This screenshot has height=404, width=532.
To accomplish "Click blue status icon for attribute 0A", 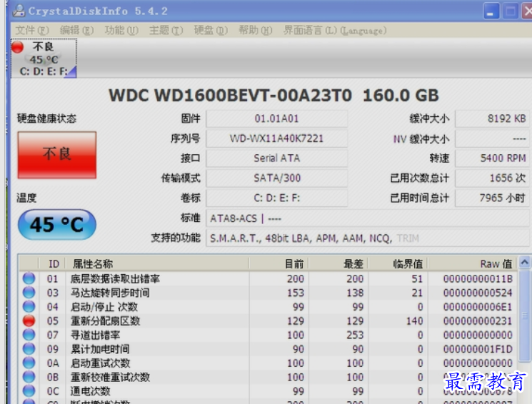I will pyautogui.click(x=29, y=363).
